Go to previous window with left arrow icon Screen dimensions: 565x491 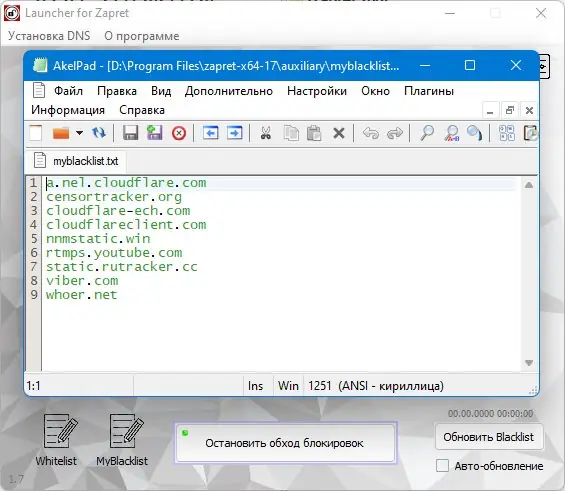(x=210, y=133)
